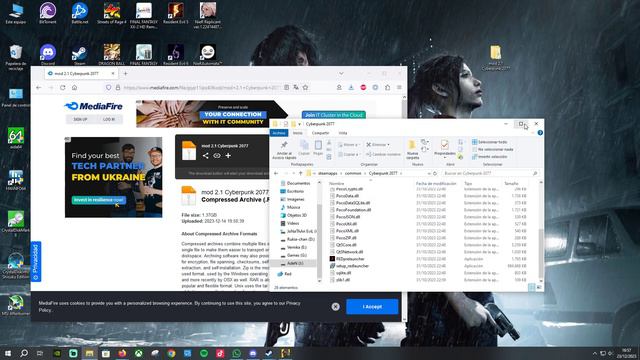640x360 pixels.
Task: Switch to the Compartir ribbon tab
Action: 320,133
